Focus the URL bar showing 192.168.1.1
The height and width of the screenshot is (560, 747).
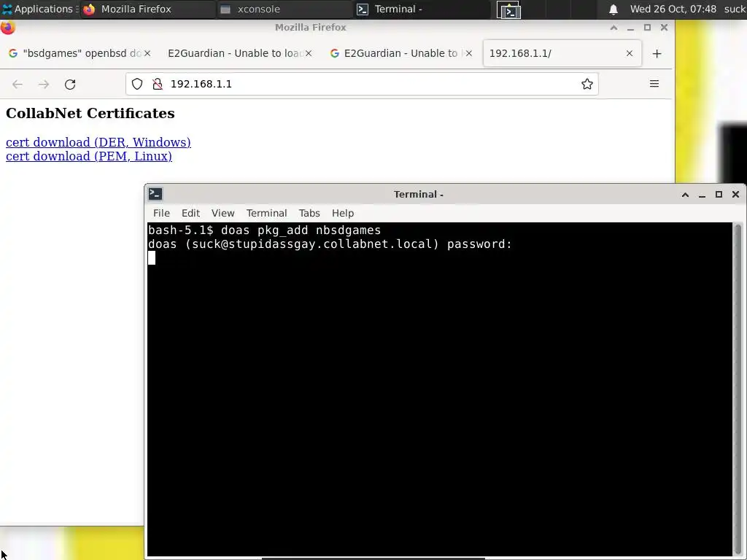tap(362, 84)
